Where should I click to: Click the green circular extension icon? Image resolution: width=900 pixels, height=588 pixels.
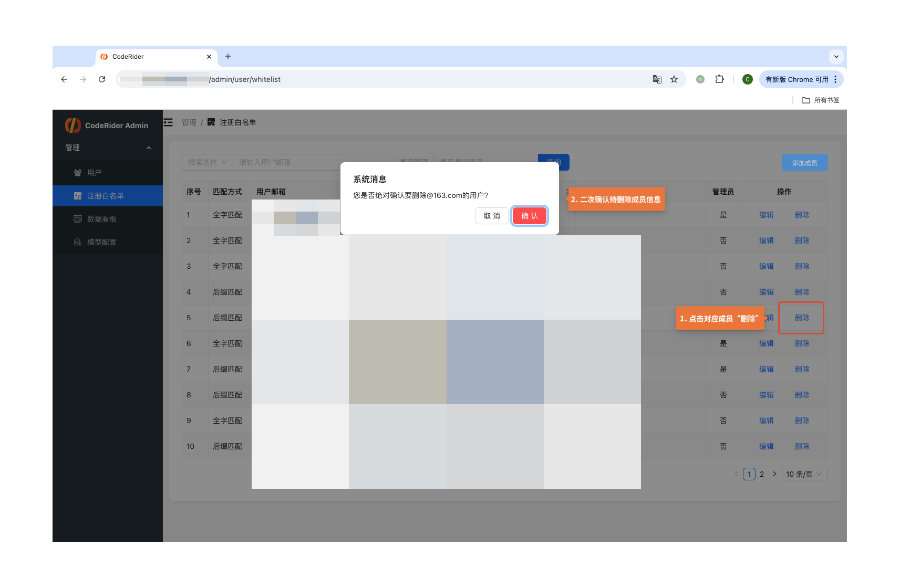[700, 79]
